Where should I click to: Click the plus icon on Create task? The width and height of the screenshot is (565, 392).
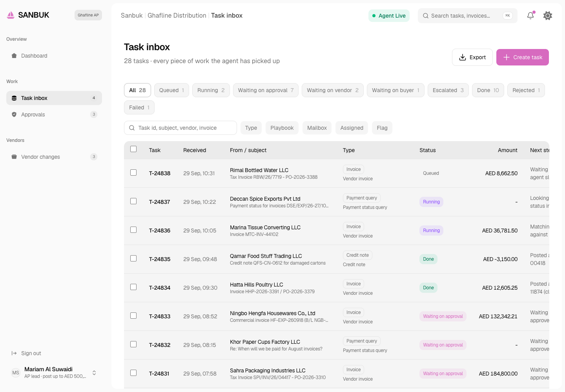(x=507, y=57)
